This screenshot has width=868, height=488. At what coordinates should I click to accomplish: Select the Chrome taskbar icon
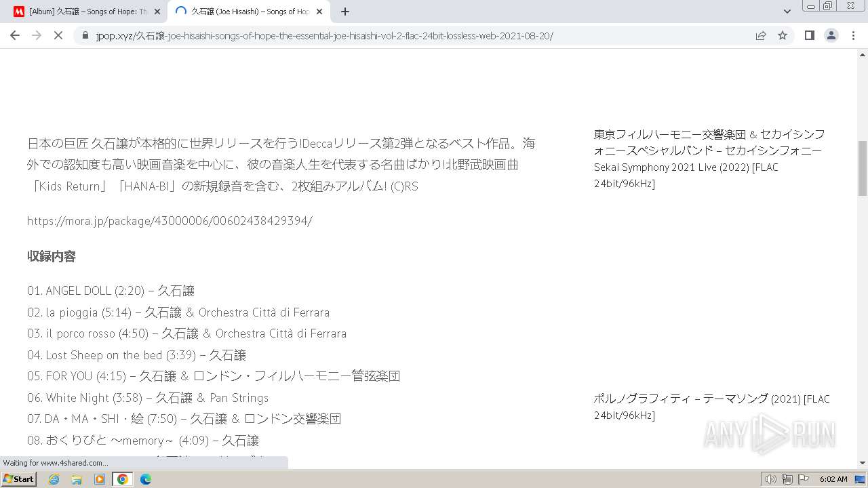[x=123, y=479]
